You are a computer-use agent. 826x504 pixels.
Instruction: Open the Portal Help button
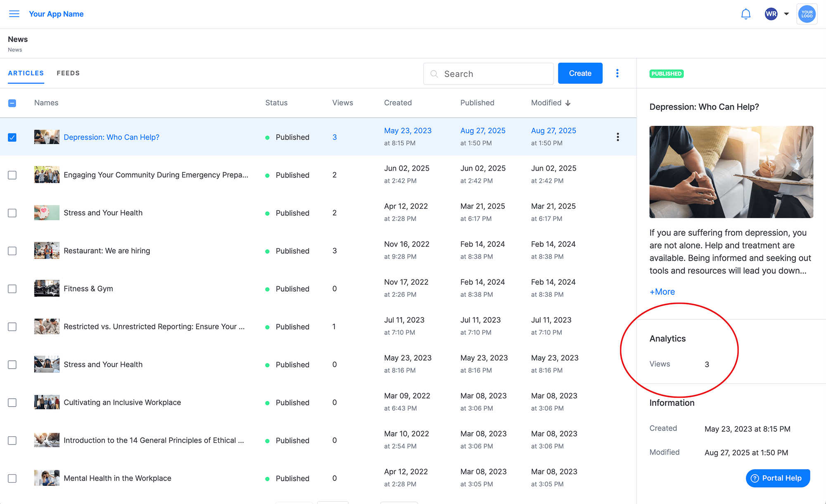778,478
